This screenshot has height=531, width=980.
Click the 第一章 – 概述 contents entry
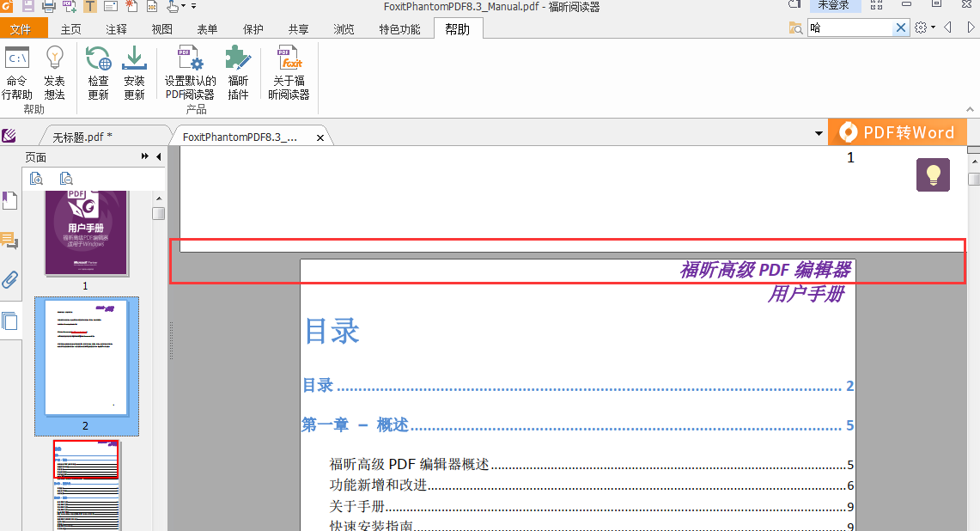[x=578, y=424]
